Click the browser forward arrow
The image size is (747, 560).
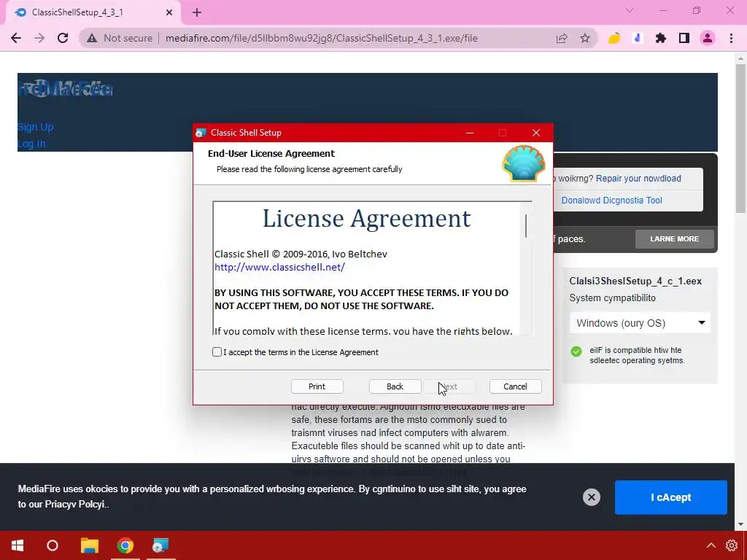click(x=39, y=38)
